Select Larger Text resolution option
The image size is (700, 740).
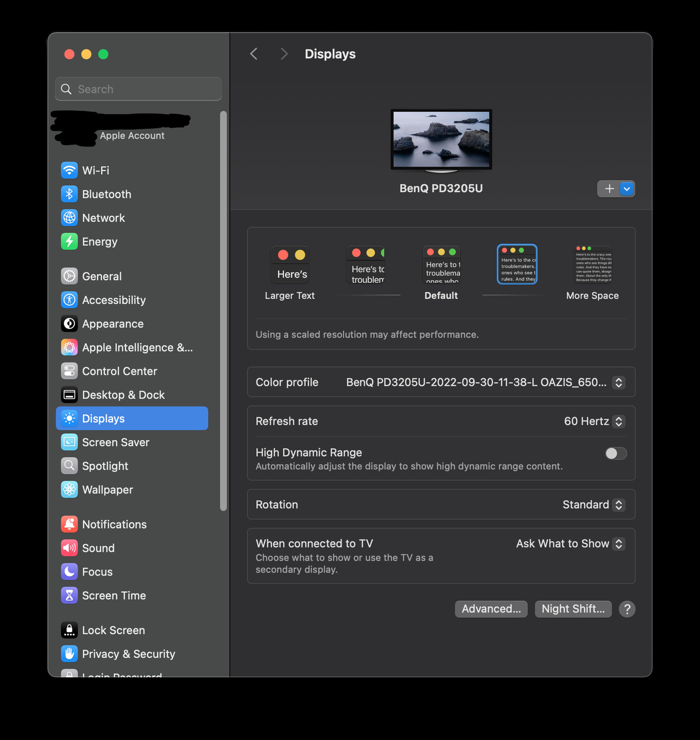(290, 273)
